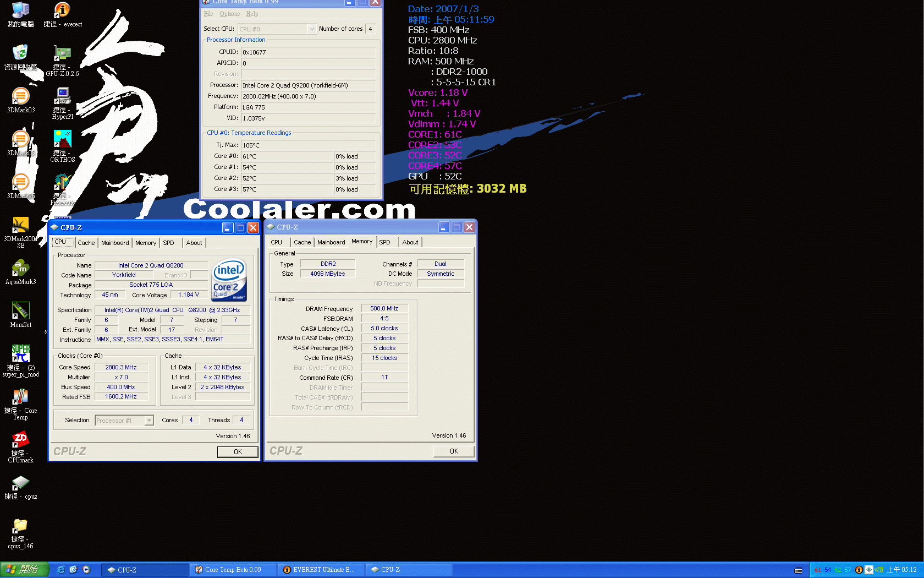The height and width of the screenshot is (578, 924).
Task: Open the MemSet desktop icon
Action: click(x=20, y=315)
